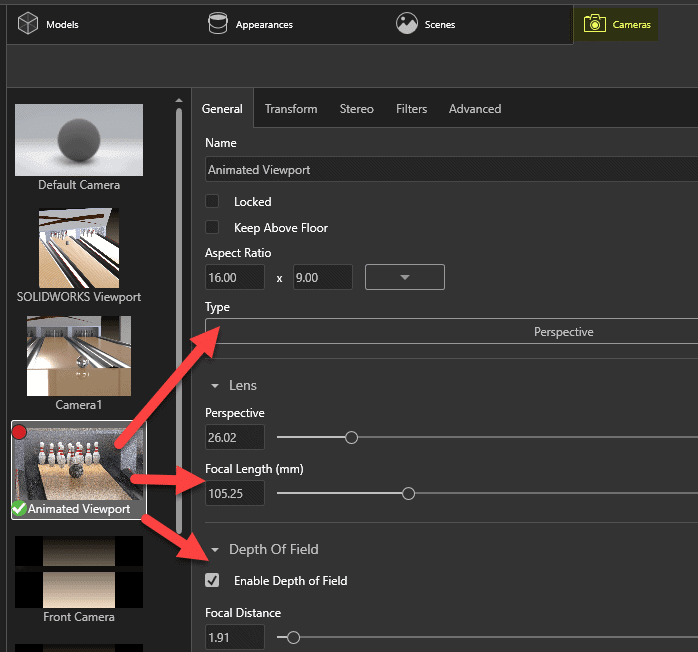698x652 pixels.
Task: Disable the Enable Depth of Field checkbox
Action: click(212, 580)
